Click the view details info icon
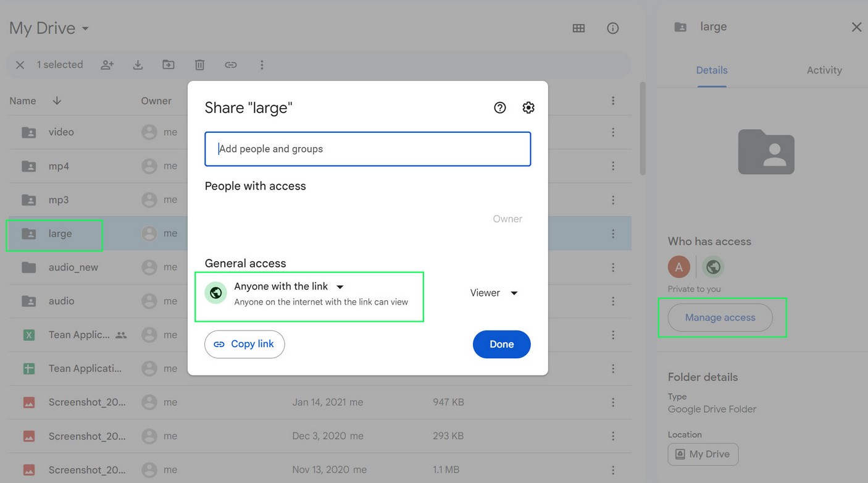868x483 pixels. point(612,28)
